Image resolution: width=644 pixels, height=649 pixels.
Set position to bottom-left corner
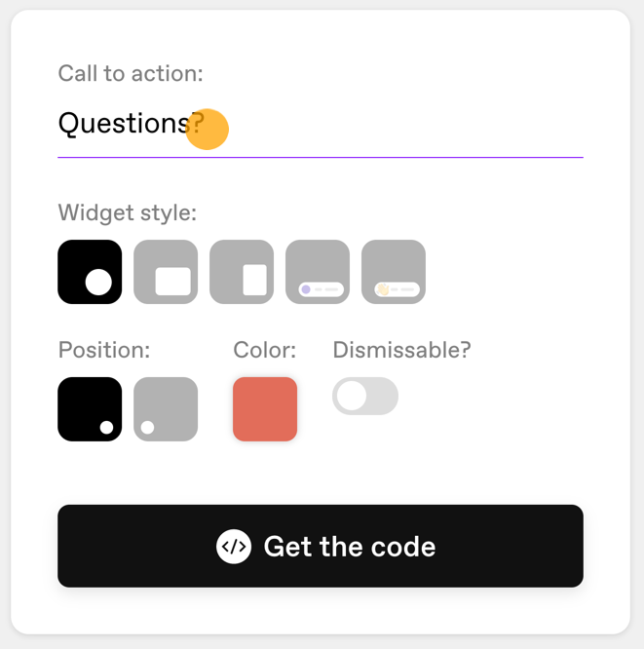click(x=166, y=409)
